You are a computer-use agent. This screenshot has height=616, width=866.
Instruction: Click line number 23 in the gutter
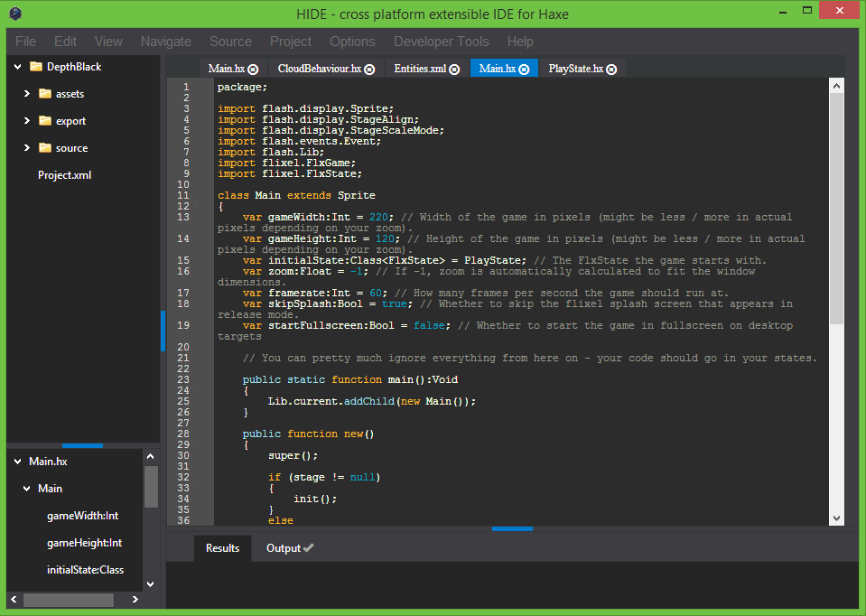point(183,379)
